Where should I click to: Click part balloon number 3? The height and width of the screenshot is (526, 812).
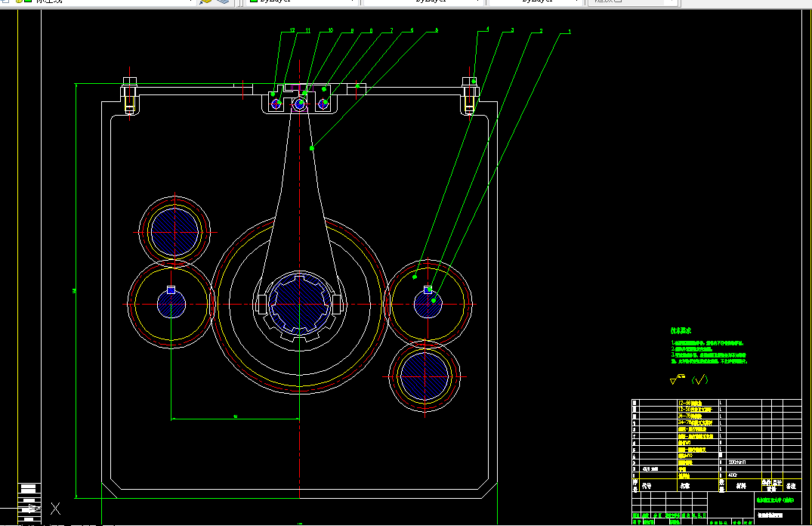[512, 30]
